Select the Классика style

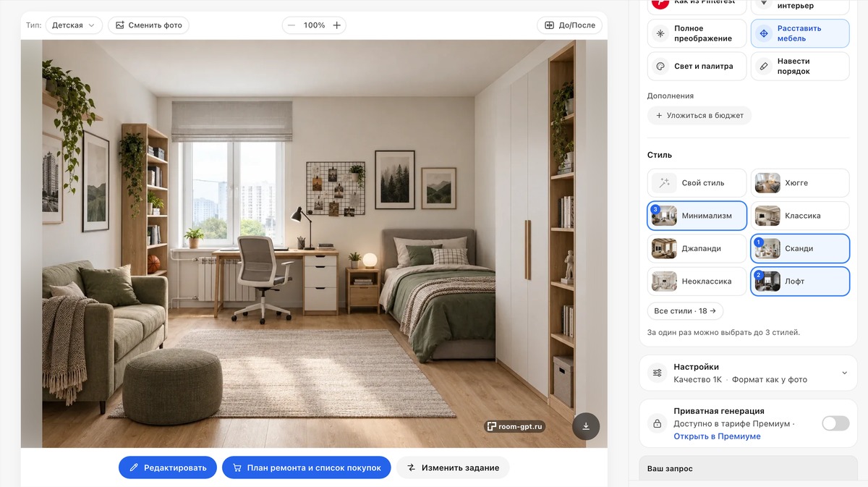800,216
